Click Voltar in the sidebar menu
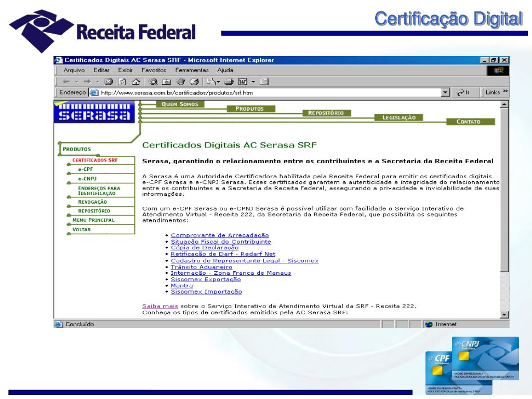Viewport: 532px width, 399px height. click(x=82, y=230)
